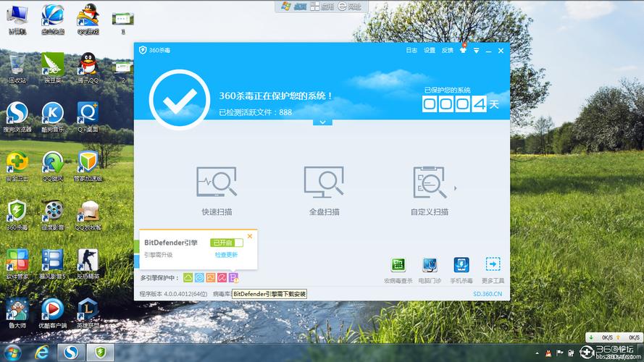644x362 pixels.
Task: Show hidden tray icons arrow
Action: tap(538, 353)
